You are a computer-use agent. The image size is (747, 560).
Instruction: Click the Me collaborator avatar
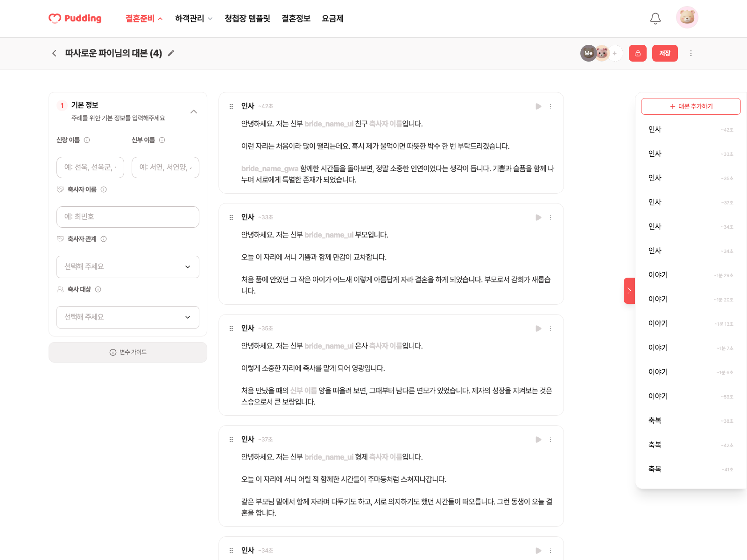[x=588, y=53]
